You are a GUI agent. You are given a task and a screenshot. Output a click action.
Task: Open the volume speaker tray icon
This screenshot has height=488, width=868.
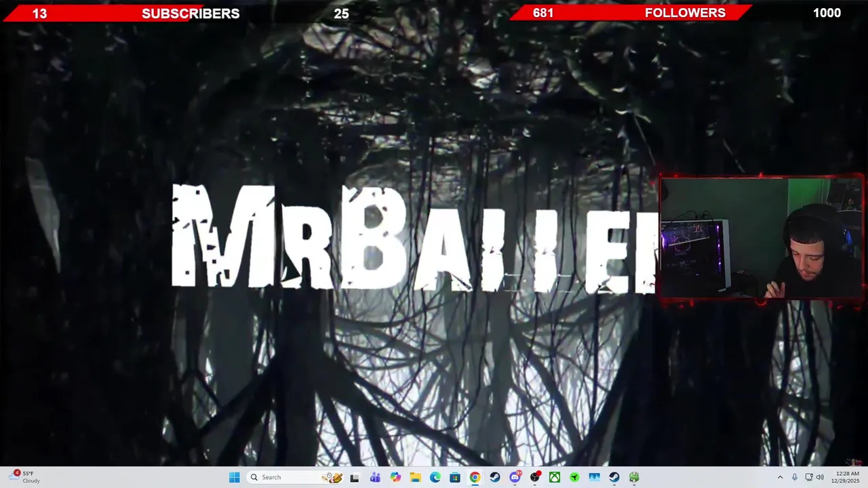point(820,477)
